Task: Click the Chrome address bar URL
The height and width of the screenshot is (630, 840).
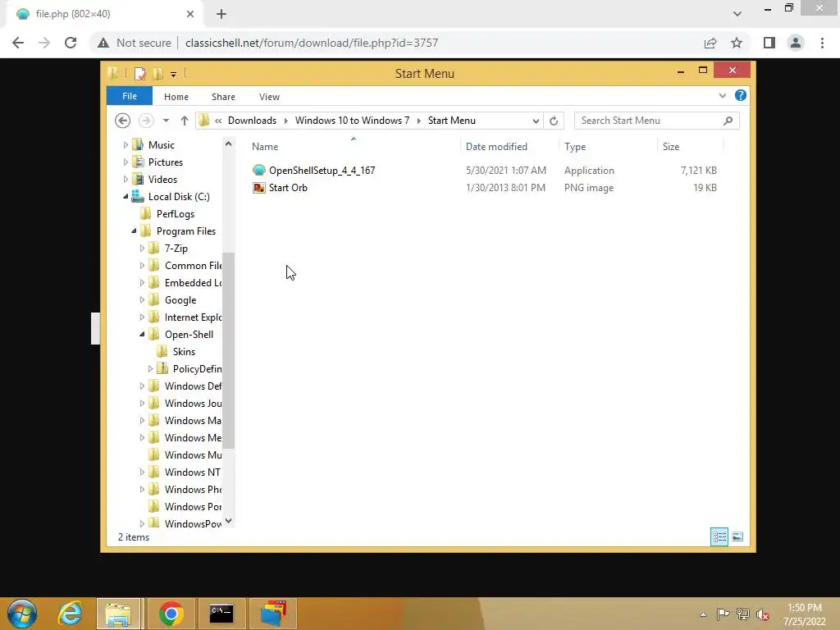Action: (x=311, y=43)
